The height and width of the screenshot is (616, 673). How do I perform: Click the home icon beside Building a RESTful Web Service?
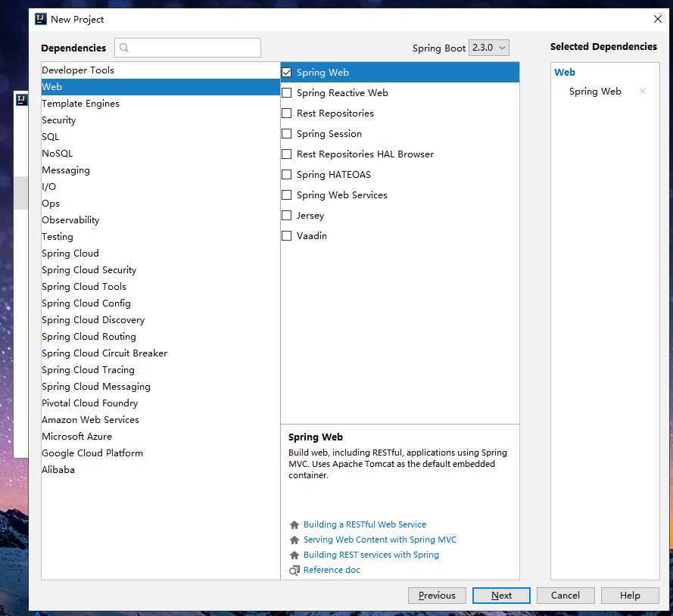point(294,524)
